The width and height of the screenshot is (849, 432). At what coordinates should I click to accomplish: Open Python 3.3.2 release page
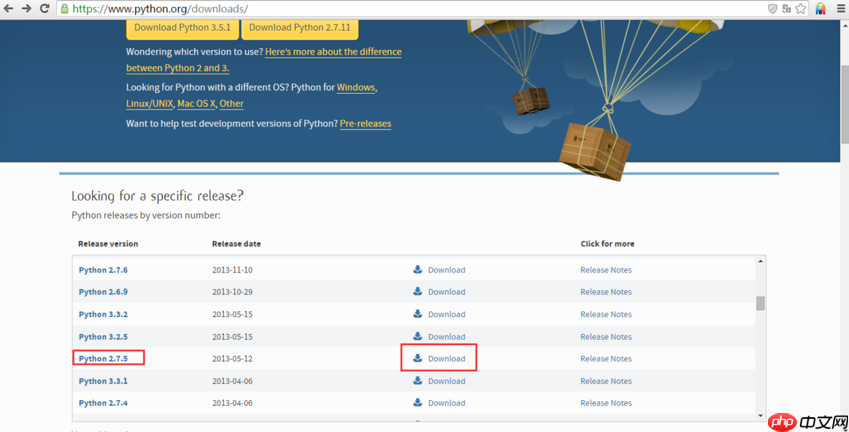click(103, 314)
